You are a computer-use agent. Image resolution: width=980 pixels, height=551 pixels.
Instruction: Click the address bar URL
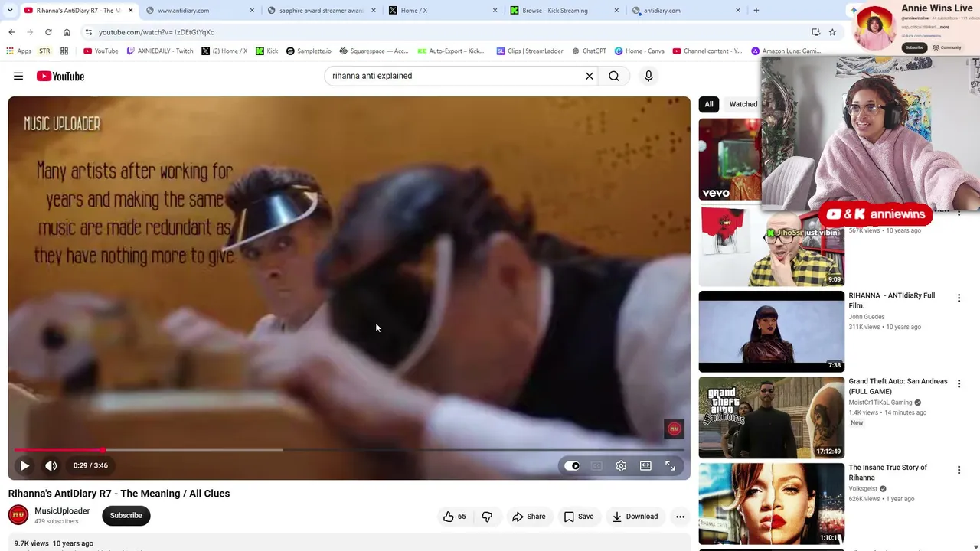pyautogui.click(x=156, y=32)
